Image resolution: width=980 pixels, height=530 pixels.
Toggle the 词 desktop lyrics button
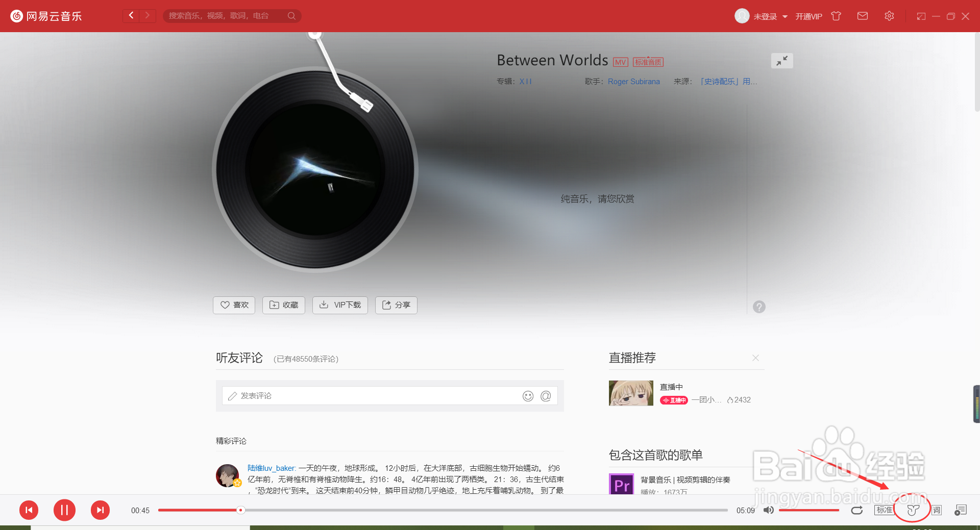click(x=937, y=510)
